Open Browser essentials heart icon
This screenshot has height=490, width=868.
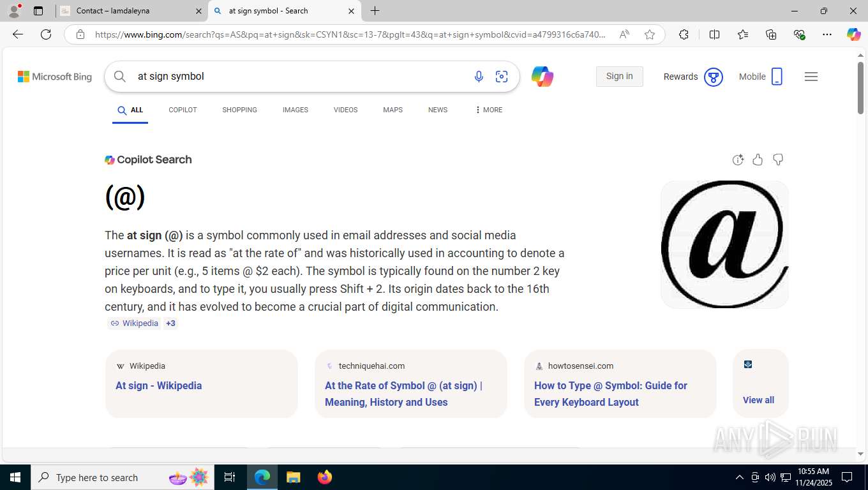click(x=799, y=34)
